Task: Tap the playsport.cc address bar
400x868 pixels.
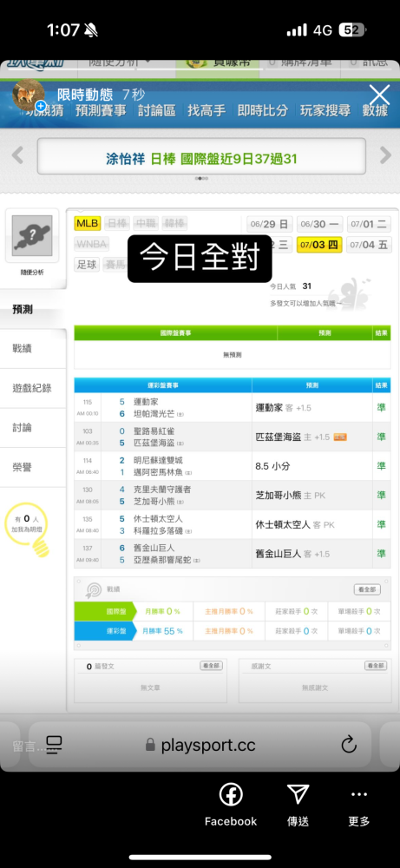Action: [200, 745]
